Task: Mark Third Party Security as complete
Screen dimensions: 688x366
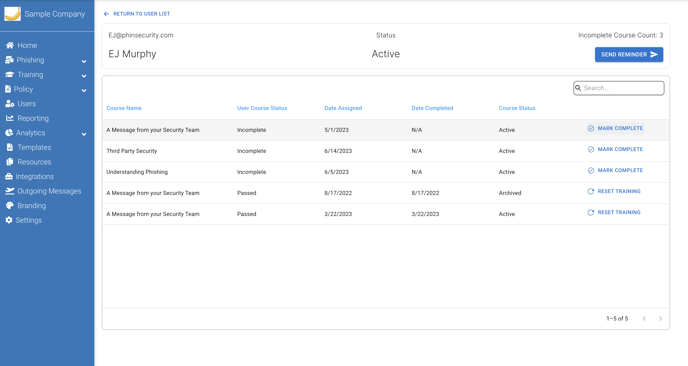Action: click(x=615, y=150)
